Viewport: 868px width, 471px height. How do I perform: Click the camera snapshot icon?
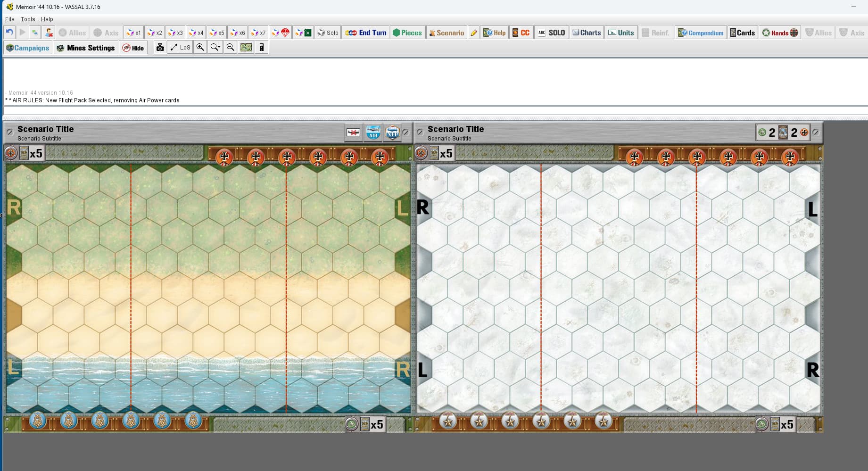point(160,48)
